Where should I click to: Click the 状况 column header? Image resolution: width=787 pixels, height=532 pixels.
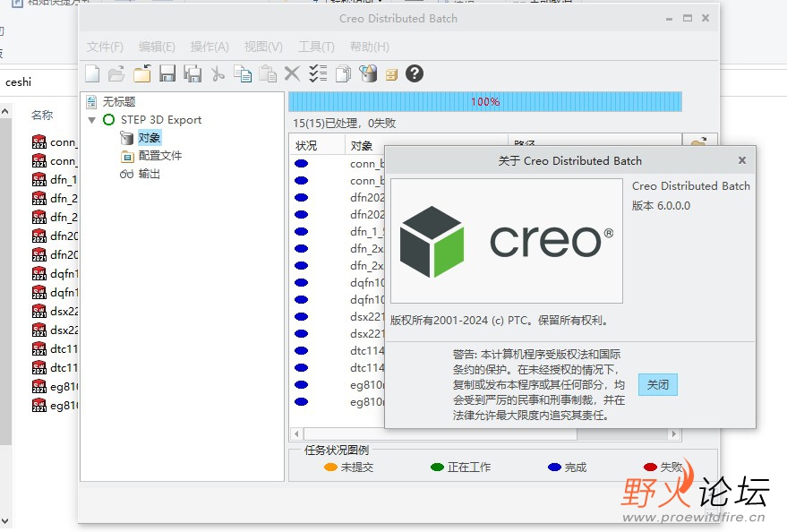[317, 146]
